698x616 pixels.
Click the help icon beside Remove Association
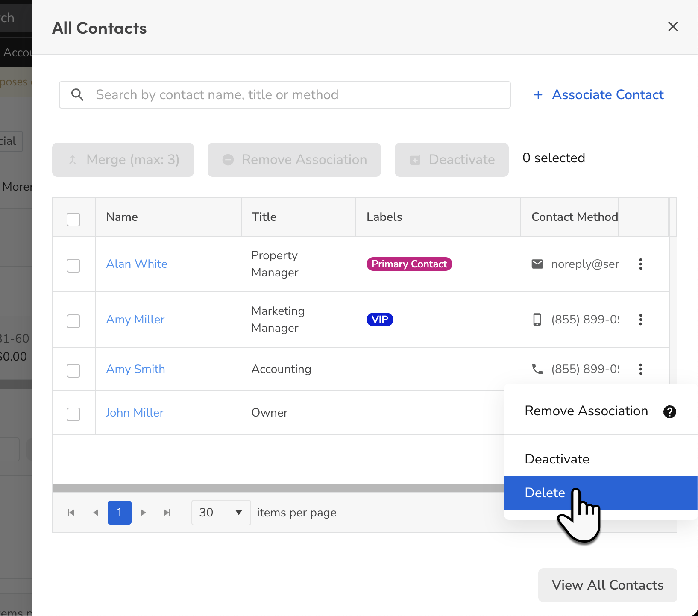click(669, 412)
